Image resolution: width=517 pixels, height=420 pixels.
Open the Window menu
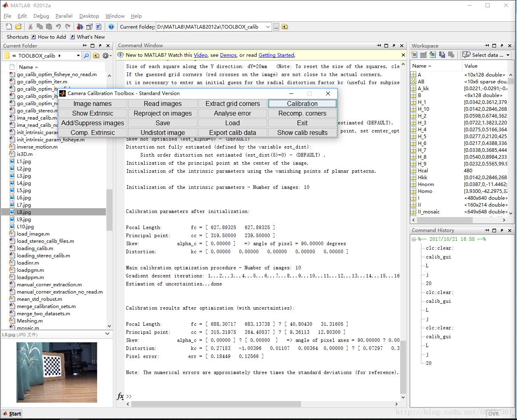point(115,16)
